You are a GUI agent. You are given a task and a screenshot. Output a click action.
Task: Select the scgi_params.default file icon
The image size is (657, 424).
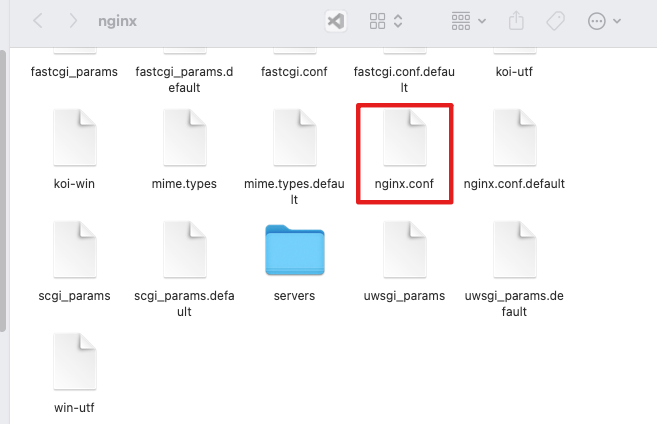click(x=185, y=249)
